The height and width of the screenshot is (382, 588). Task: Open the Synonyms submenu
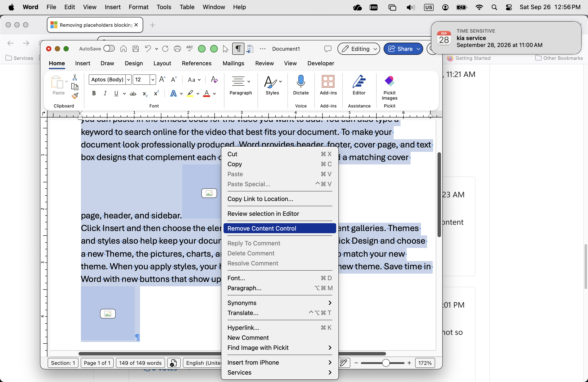280,303
